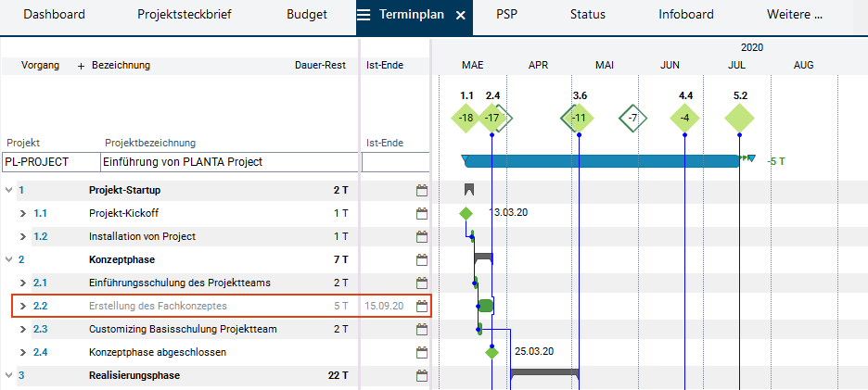Click the Bezeichnung column header
The height and width of the screenshot is (390, 868).
(121, 65)
